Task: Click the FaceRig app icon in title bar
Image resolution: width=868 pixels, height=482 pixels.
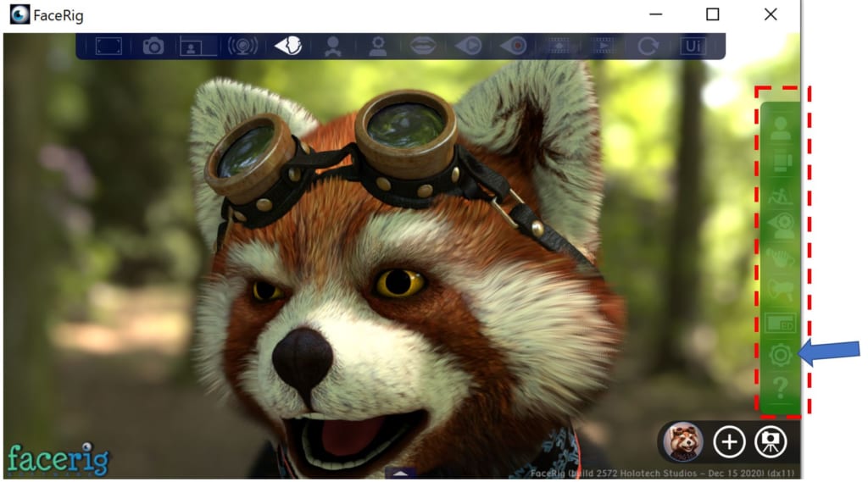Action: point(20,14)
